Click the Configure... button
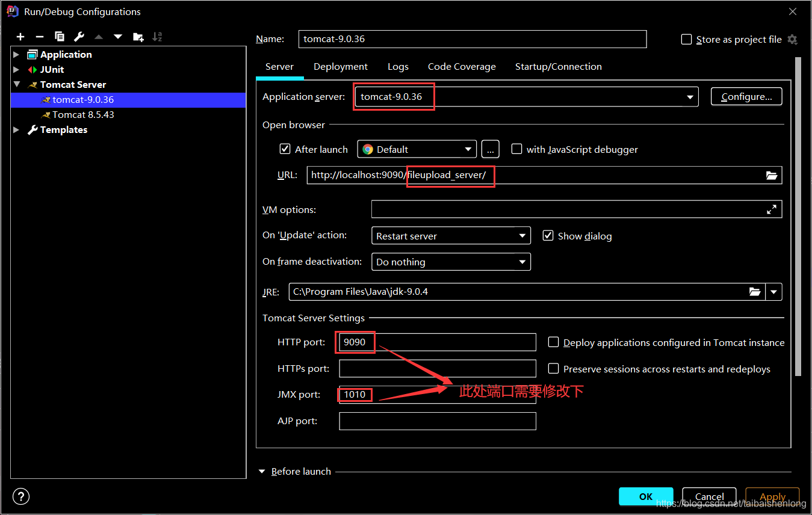 coord(746,97)
